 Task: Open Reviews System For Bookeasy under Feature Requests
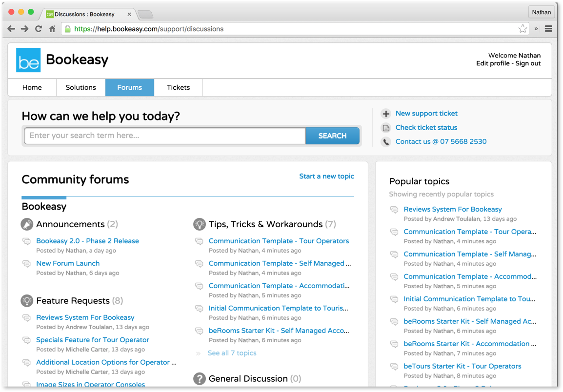pos(85,318)
